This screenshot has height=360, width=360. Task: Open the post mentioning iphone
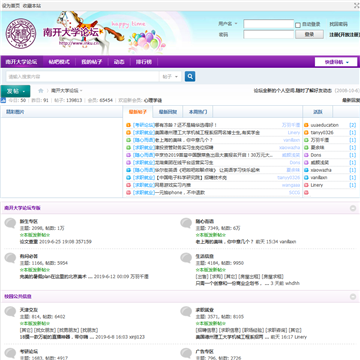[x=180, y=193]
